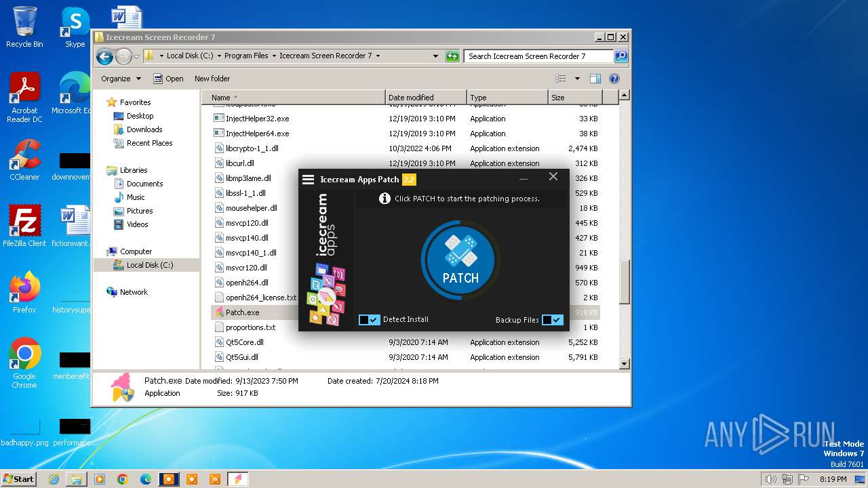Select the Pictures library

[x=140, y=211]
